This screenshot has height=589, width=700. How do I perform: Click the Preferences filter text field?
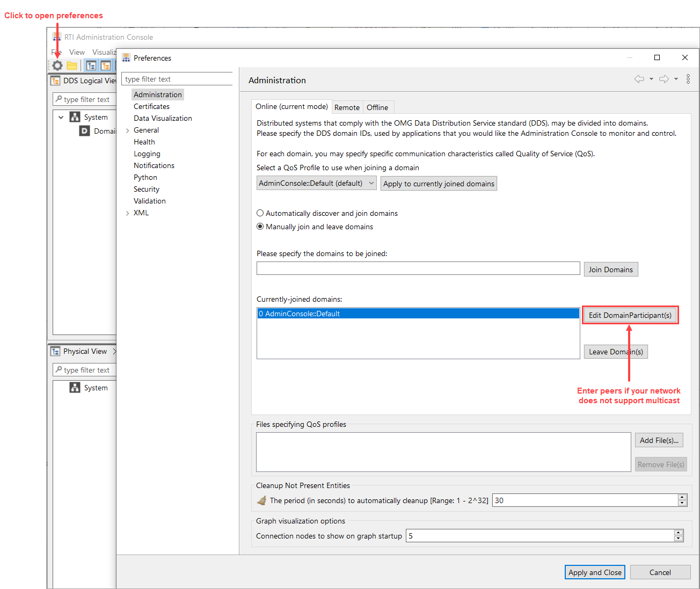tap(177, 79)
